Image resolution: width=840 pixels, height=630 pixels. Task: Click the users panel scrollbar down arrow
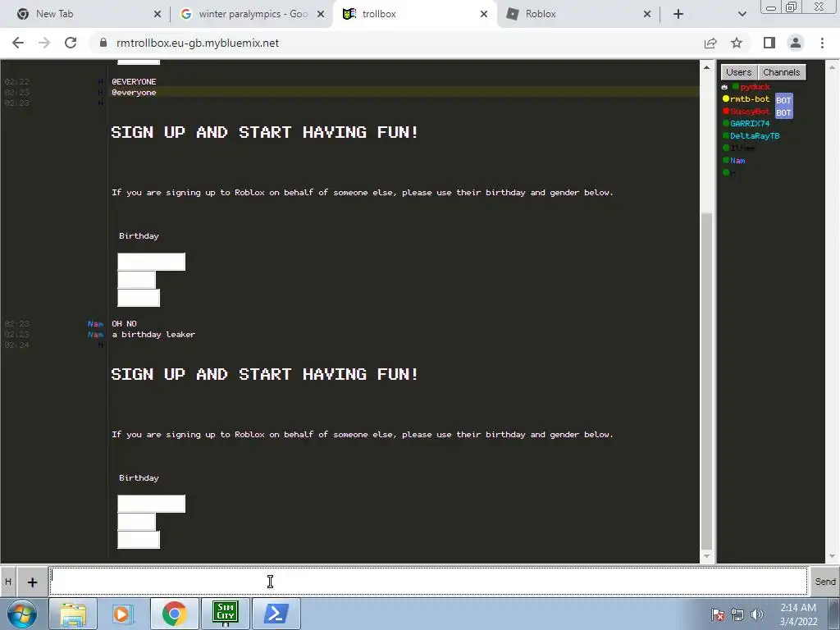(832, 556)
